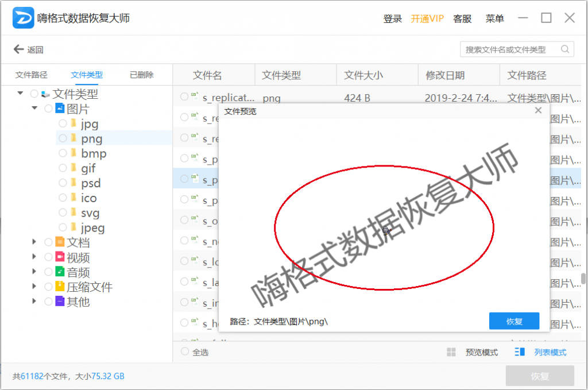
Task: Expand the 视频 tree node
Action: pyautogui.click(x=34, y=257)
